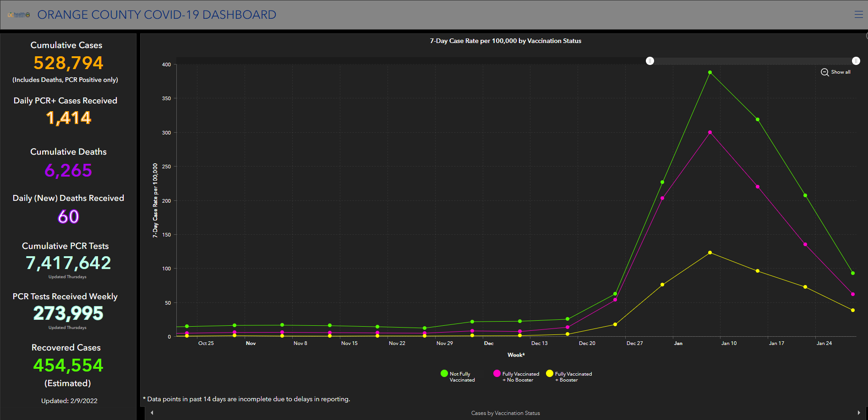Click the (Estimated) label under Recovered Cases
The width and height of the screenshot is (868, 420).
point(68,383)
